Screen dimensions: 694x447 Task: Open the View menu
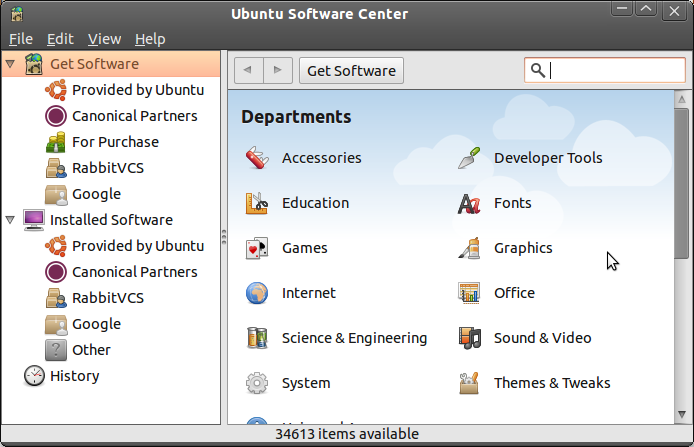pos(104,39)
